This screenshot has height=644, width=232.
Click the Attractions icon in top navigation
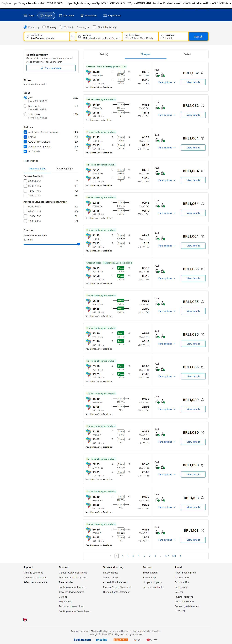(x=82, y=15)
